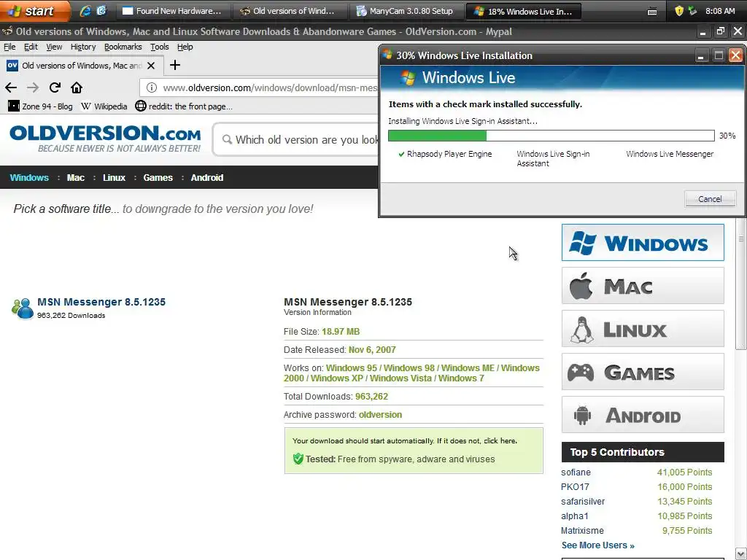
Task: Click the page vertical scrollbar thumb
Action: point(741,286)
